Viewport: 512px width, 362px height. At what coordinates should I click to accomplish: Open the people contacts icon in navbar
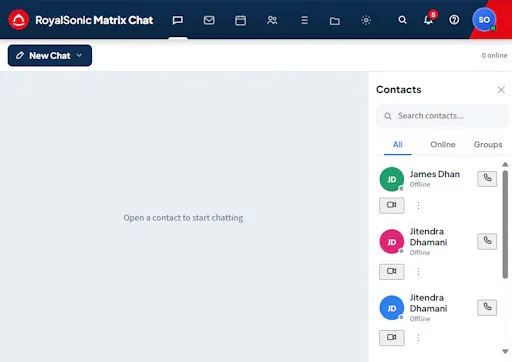pos(272,20)
